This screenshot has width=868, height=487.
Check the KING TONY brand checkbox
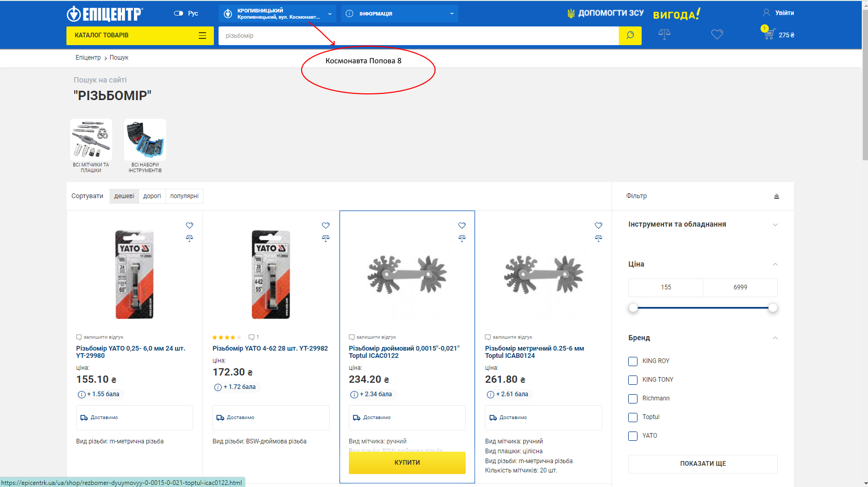(x=633, y=380)
